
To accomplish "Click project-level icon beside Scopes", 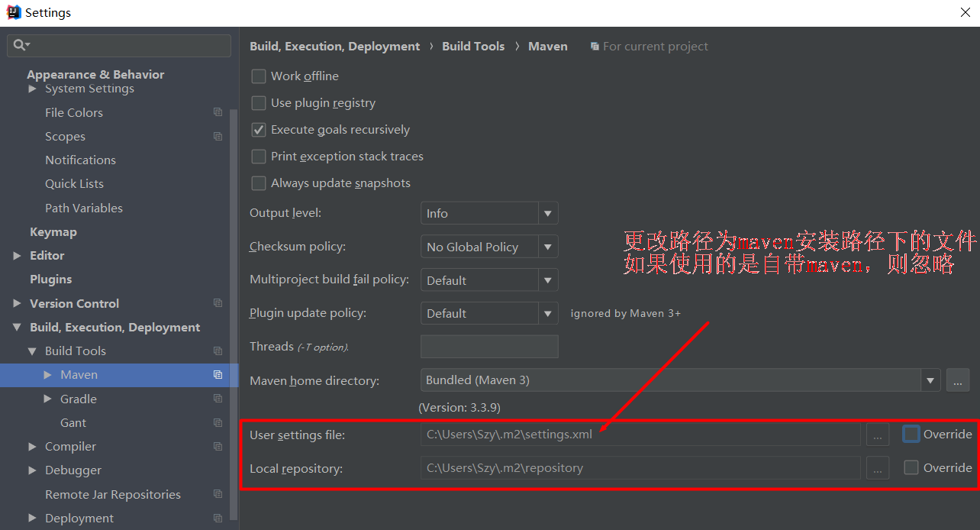I will click(218, 136).
